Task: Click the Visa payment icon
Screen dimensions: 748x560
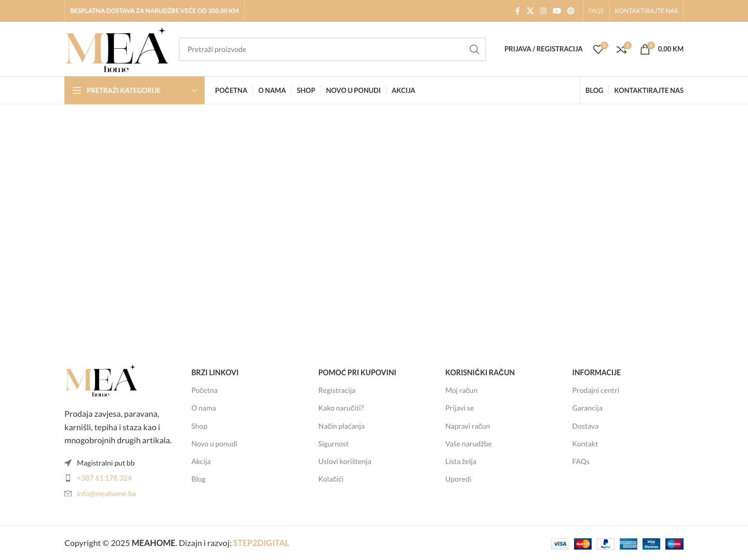Action: pyautogui.click(x=560, y=544)
